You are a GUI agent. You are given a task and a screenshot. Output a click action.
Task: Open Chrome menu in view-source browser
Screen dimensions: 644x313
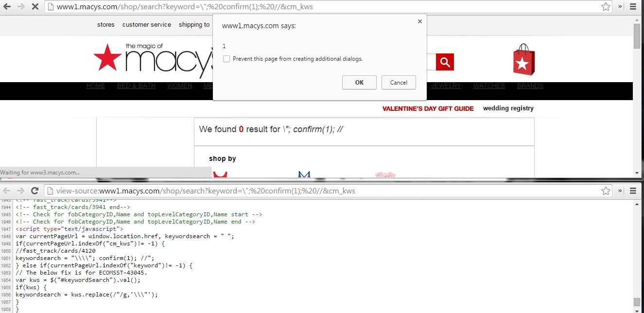633,191
